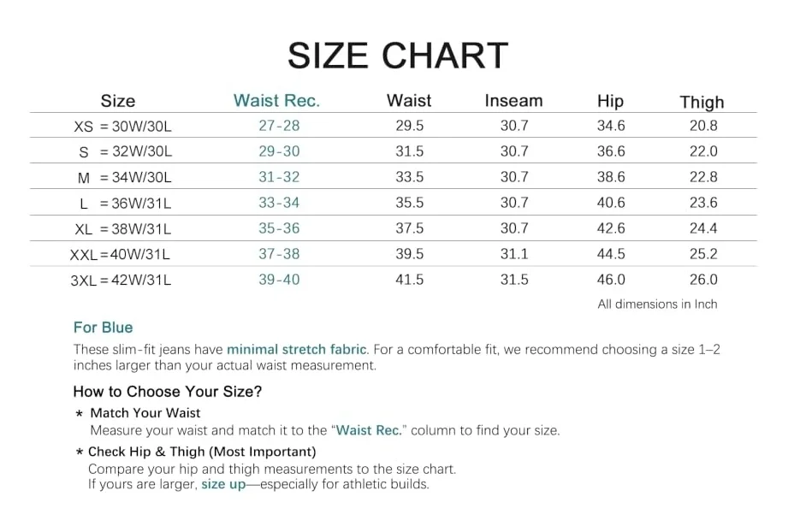Viewport: 806px width, 532px height.
Task: Select the Inseam column header
Action: (x=513, y=101)
